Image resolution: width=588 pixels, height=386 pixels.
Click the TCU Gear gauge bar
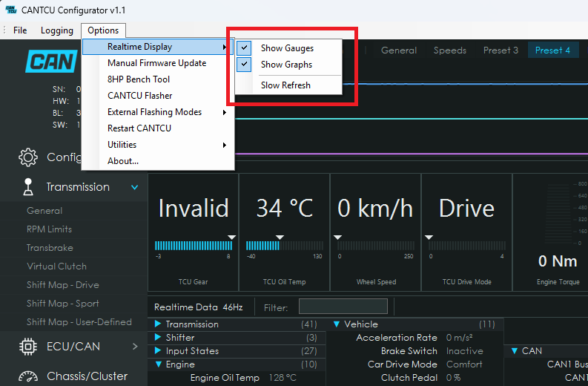coord(194,246)
